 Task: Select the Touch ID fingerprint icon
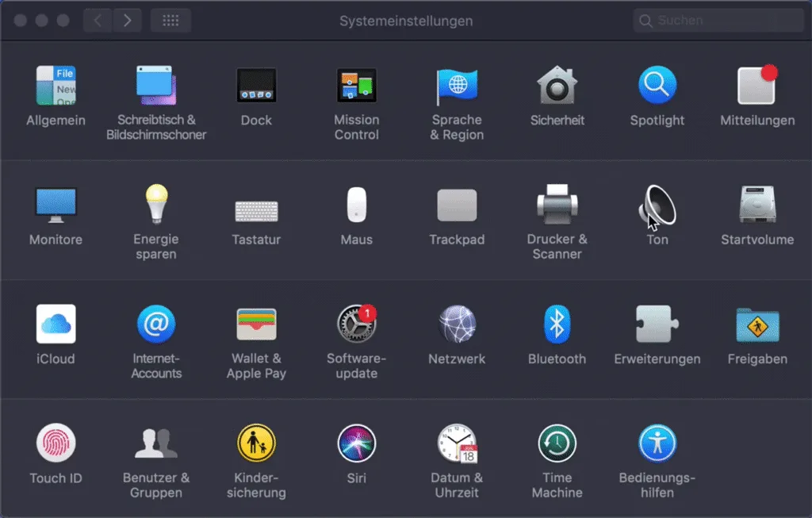[56, 443]
